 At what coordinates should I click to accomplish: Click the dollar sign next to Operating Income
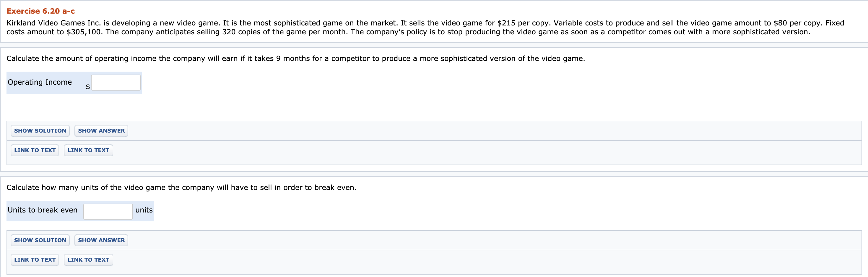pos(88,87)
